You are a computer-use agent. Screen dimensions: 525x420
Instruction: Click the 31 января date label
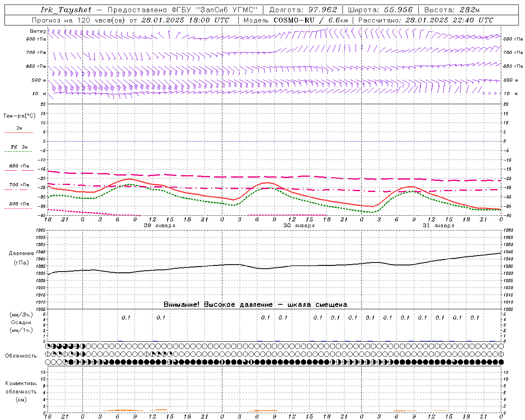pyautogui.click(x=438, y=226)
